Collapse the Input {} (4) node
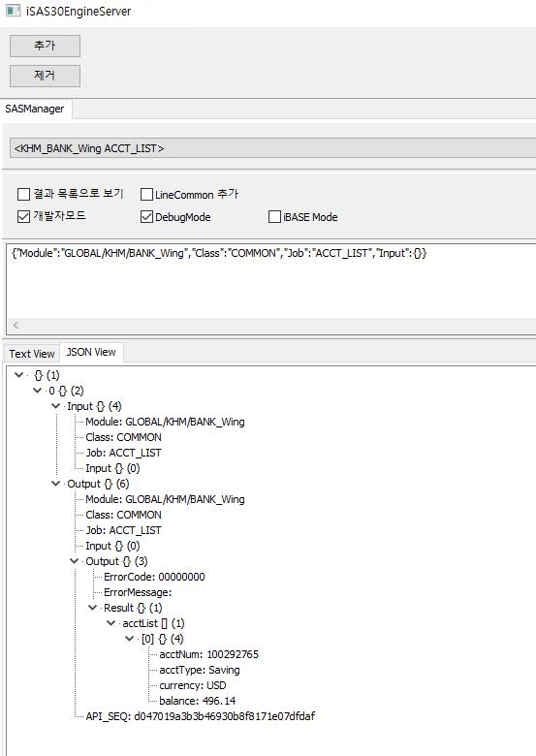The image size is (536, 756). click(x=56, y=406)
